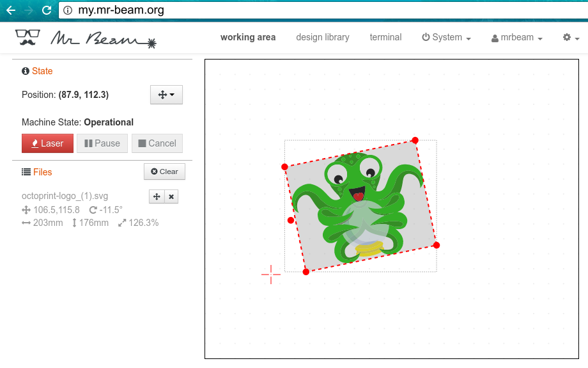
Task: Click the Clear files button
Action: pos(165,172)
